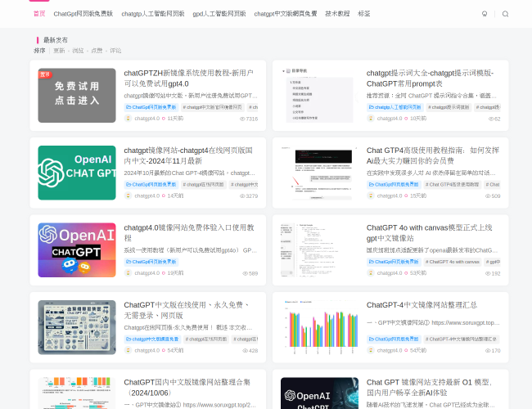Click author avatar in prompt表 card

(x=371, y=119)
